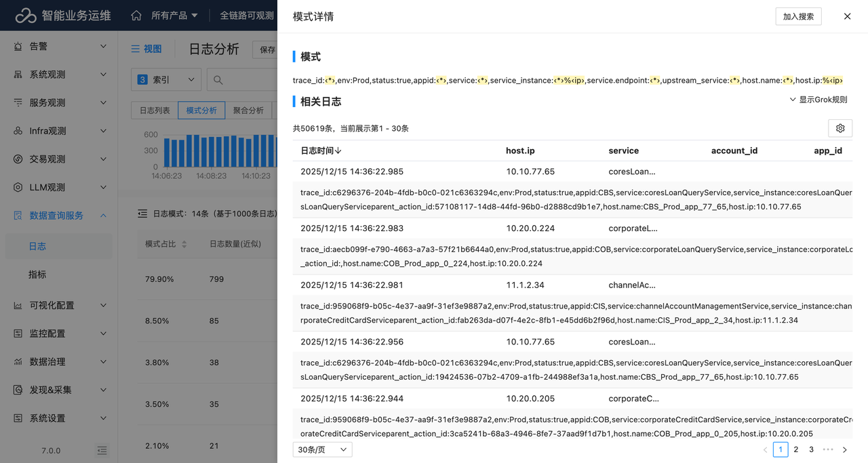Click the column settings gear icon
Image resolution: width=868 pixels, height=463 pixels.
coord(840,128)
